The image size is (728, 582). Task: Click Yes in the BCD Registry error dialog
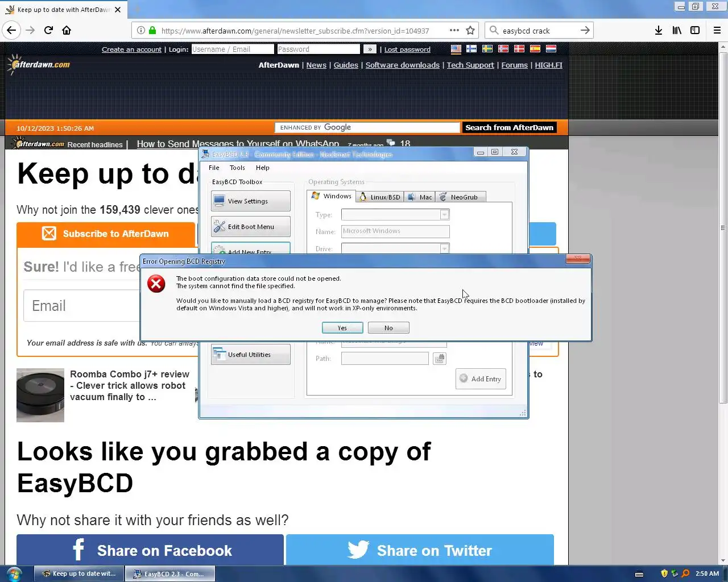click(x=342, y=328)
